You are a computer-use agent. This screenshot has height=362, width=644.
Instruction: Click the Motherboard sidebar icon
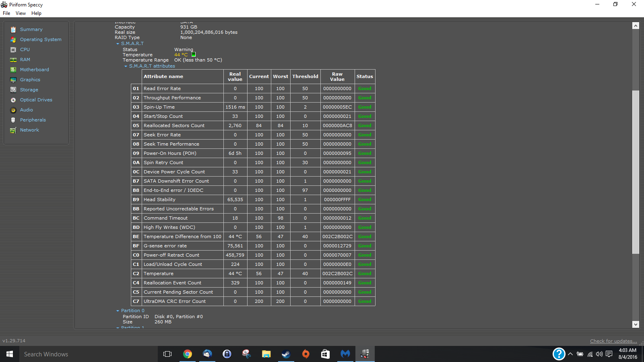13,70
